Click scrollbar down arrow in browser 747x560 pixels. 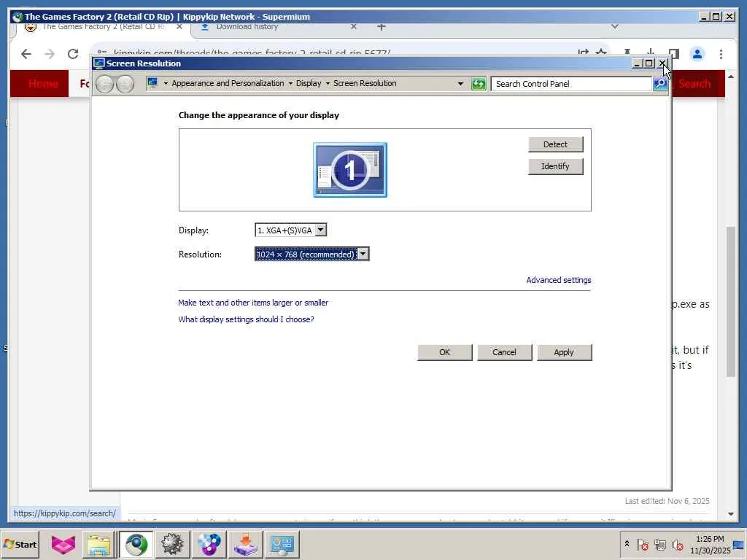tap(731, 514)
